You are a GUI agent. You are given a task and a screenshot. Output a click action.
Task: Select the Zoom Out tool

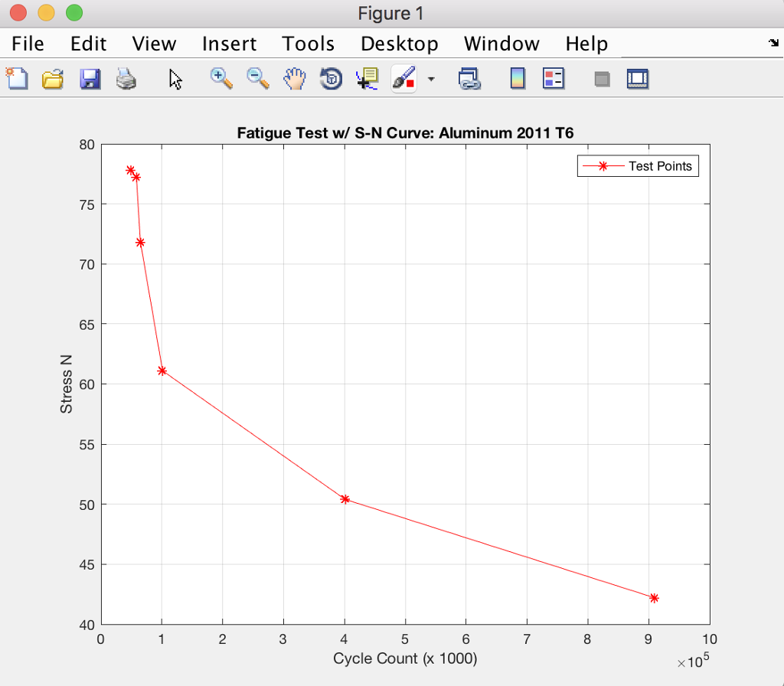click(258, 78)
